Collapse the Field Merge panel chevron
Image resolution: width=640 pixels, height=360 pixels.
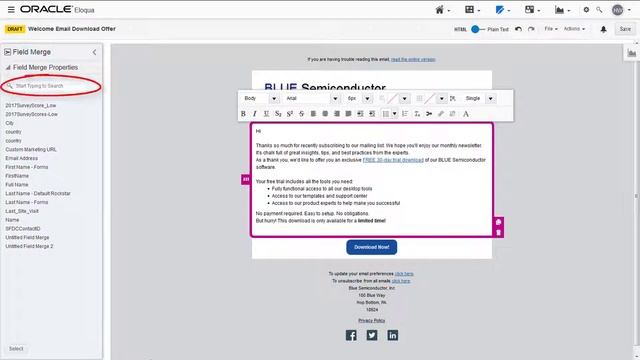[x=95, y=52]
